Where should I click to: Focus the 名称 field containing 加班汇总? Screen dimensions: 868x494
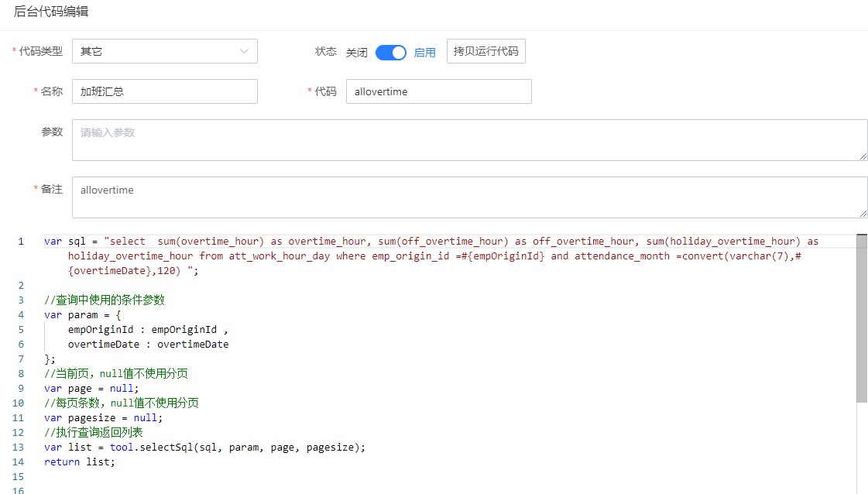pyautogui.click(x=164, y=91)
